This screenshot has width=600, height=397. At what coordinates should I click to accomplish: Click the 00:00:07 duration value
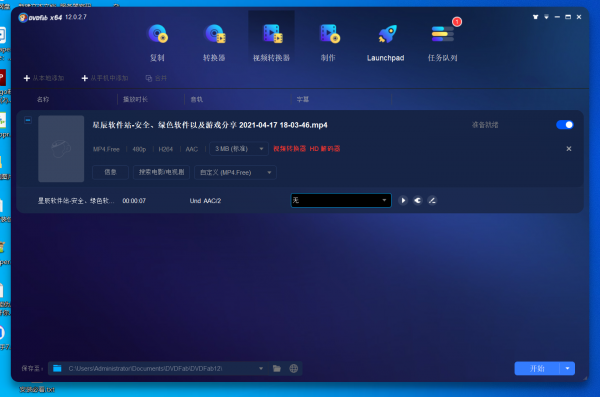coord(134,201)
